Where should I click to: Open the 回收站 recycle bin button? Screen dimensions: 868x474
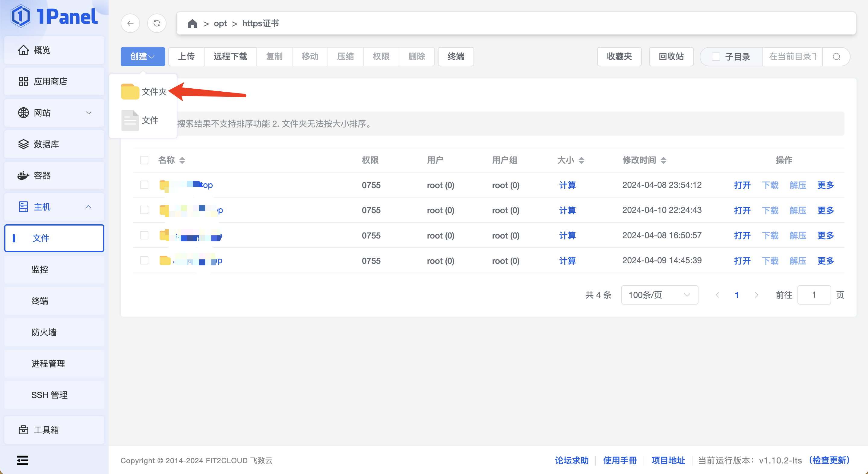pos(671,57)
